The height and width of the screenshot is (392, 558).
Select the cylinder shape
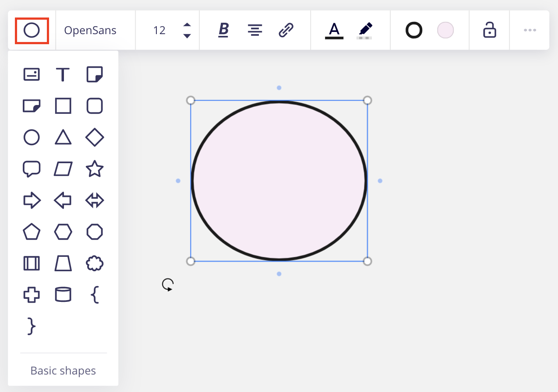[x=63, y=295]
